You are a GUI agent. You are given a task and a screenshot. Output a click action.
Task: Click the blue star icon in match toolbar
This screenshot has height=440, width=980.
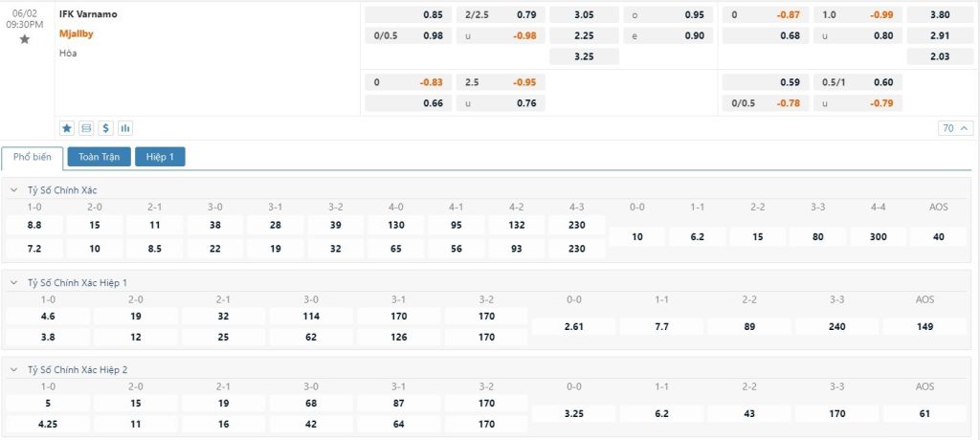point(67,127)
